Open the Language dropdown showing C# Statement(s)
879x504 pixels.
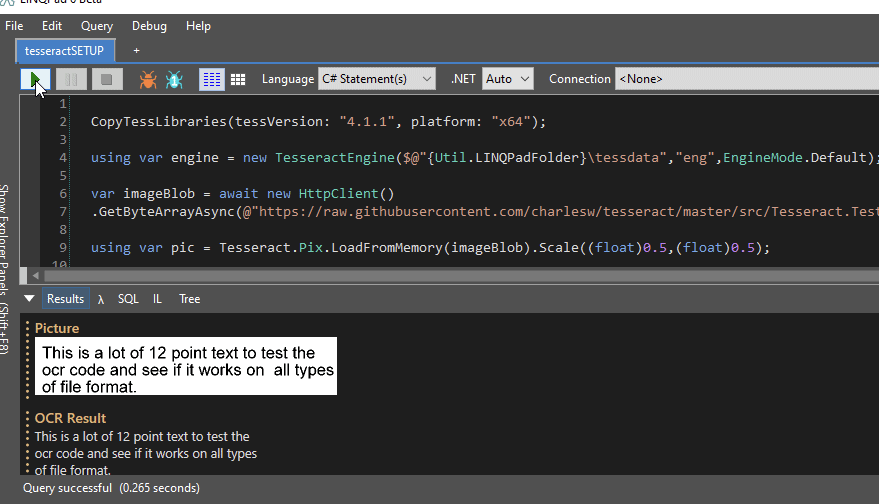(376, 79)
